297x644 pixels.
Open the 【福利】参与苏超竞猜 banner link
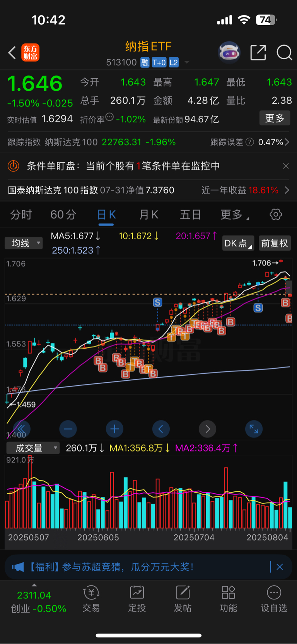[111, 567]
